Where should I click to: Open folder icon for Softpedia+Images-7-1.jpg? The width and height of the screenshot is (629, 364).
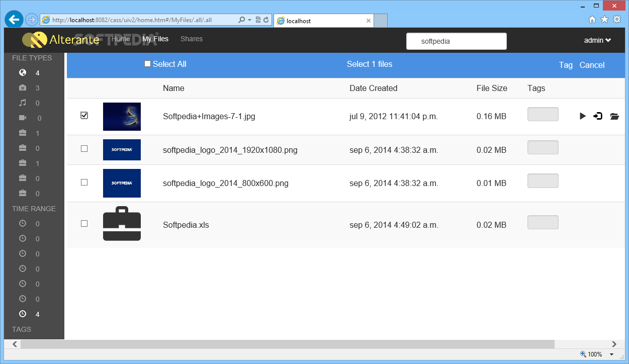(614, 116)
